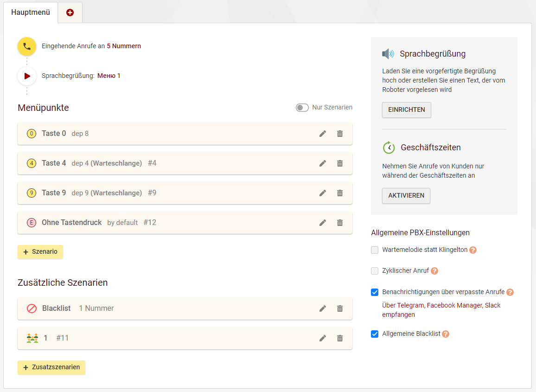
Task: Select the Taste 0 label text
Action: coord(54,134)
